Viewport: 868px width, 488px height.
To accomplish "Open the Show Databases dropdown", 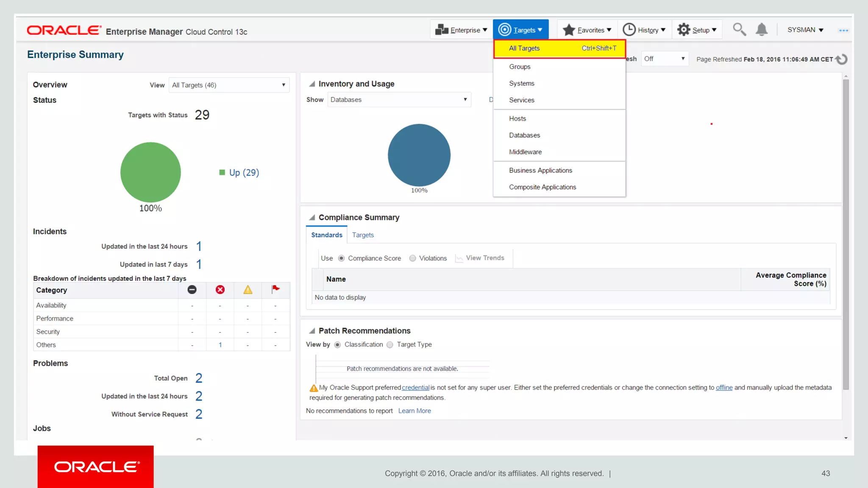I will [x=399, y=100].
